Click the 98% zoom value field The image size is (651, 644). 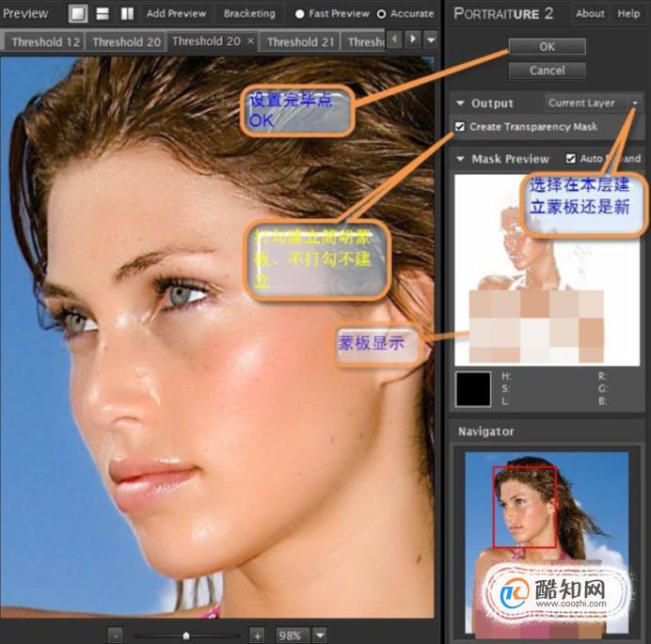pos(292,636)
